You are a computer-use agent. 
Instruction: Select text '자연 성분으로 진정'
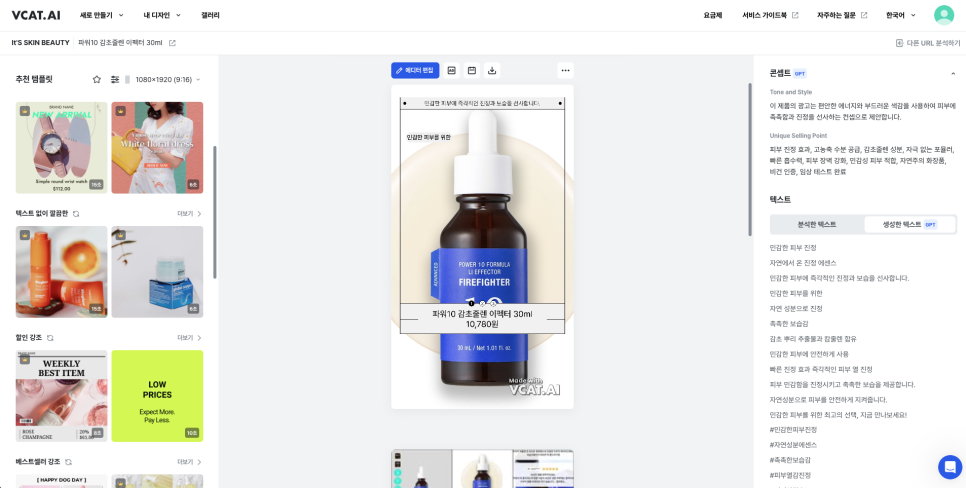(796, 309)
